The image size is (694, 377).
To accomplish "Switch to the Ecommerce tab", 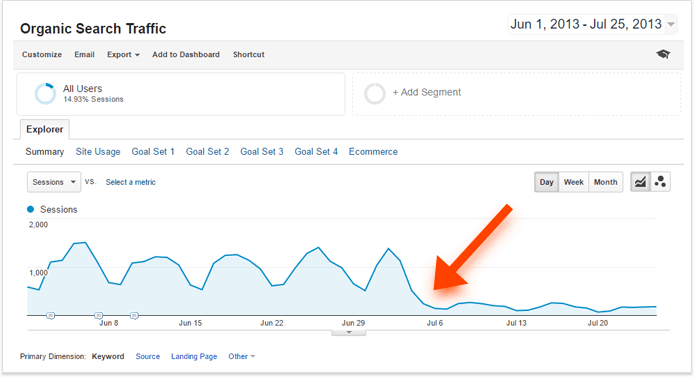I will pyautogui.click(x=373, y=152).
